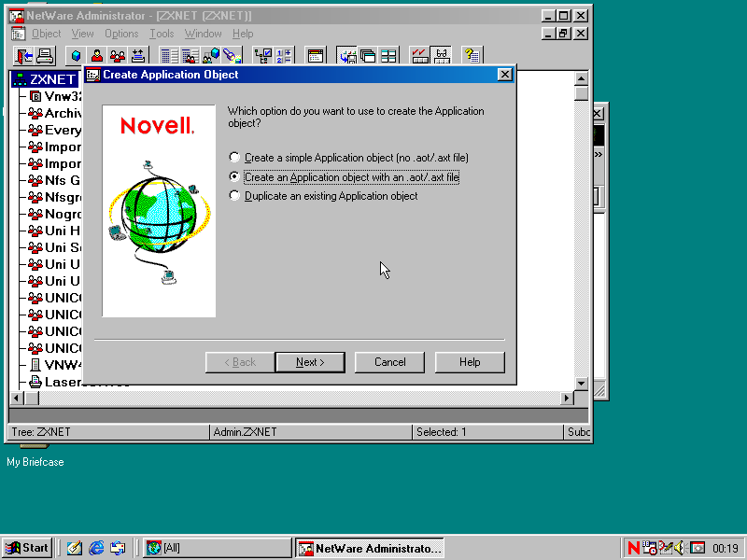This screenshot has width=747, height=560.
Task: Click the exit door toolbar icon
Action: point(24,56)
